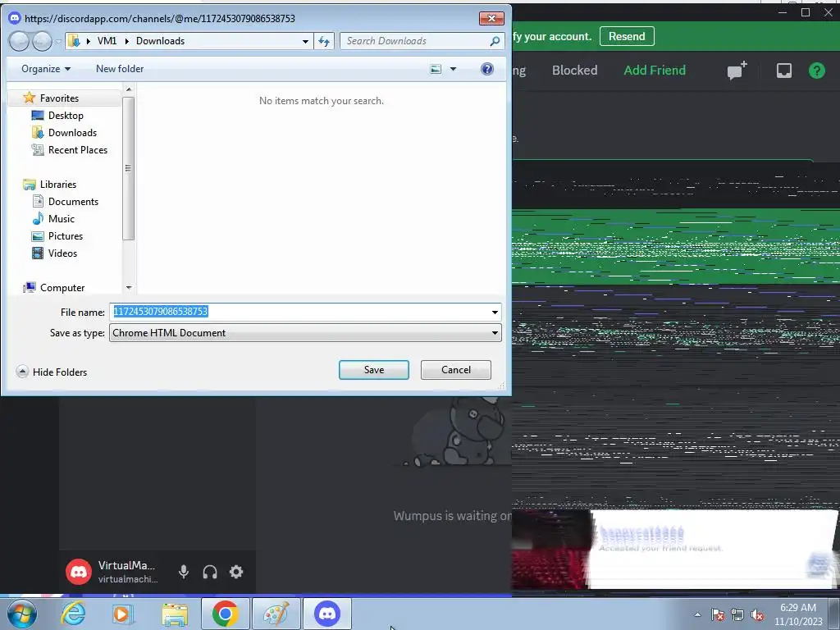Open the Save as type dropdown
Viewport: 840px width, 630px height.
click(305, 333)
